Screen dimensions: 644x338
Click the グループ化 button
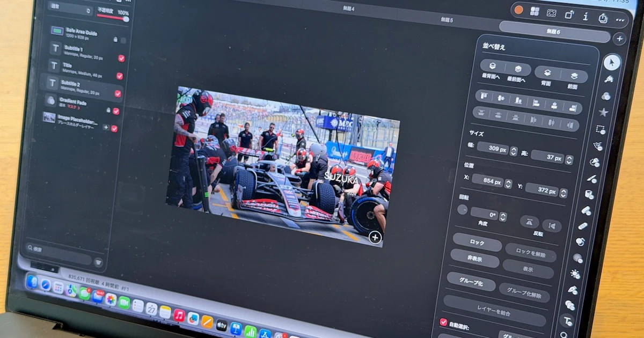click(x=471, y=281)
